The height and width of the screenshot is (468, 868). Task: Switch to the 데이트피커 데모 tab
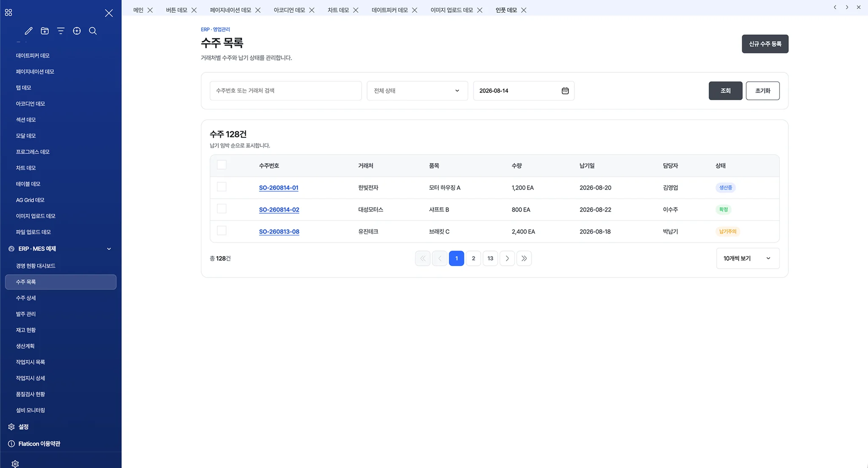tap(389, 10)
